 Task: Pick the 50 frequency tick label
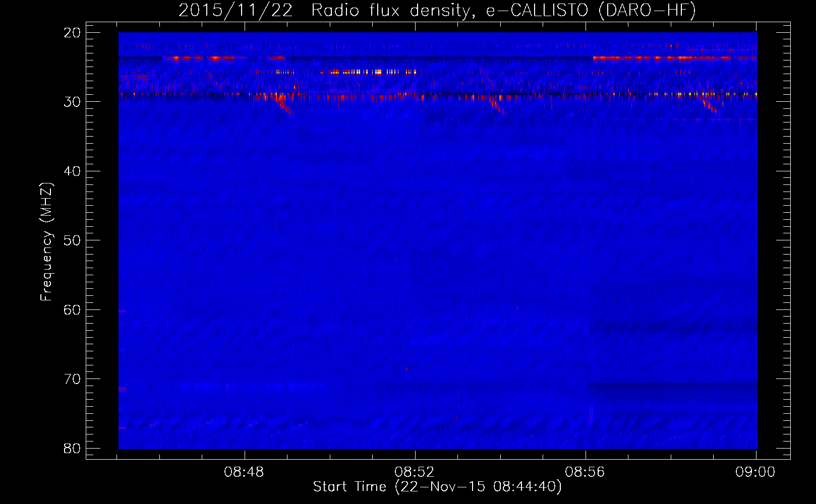point(72,240)
